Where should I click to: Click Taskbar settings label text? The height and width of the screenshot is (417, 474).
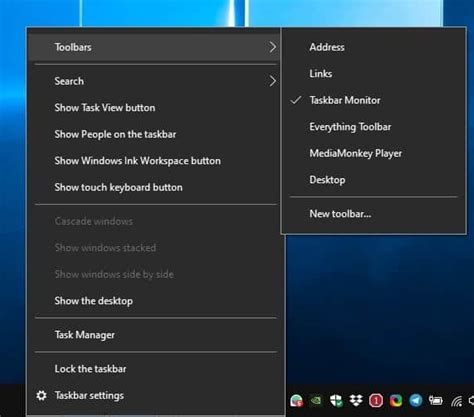click(89, 396)
